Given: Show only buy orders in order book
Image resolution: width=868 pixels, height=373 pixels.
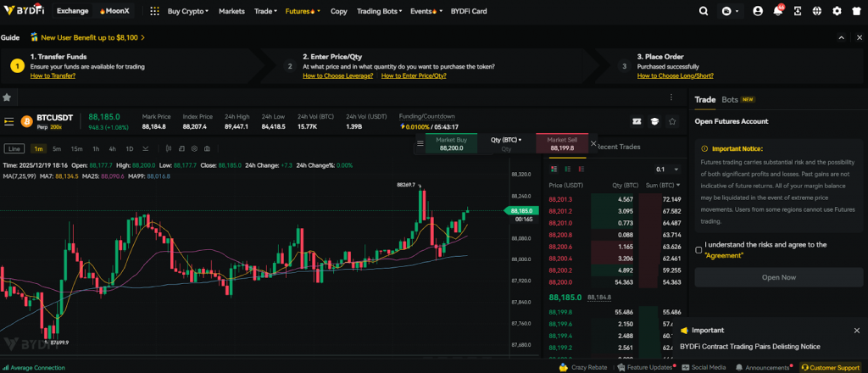Looking at the screenshot, I should [x=566, y=169].
